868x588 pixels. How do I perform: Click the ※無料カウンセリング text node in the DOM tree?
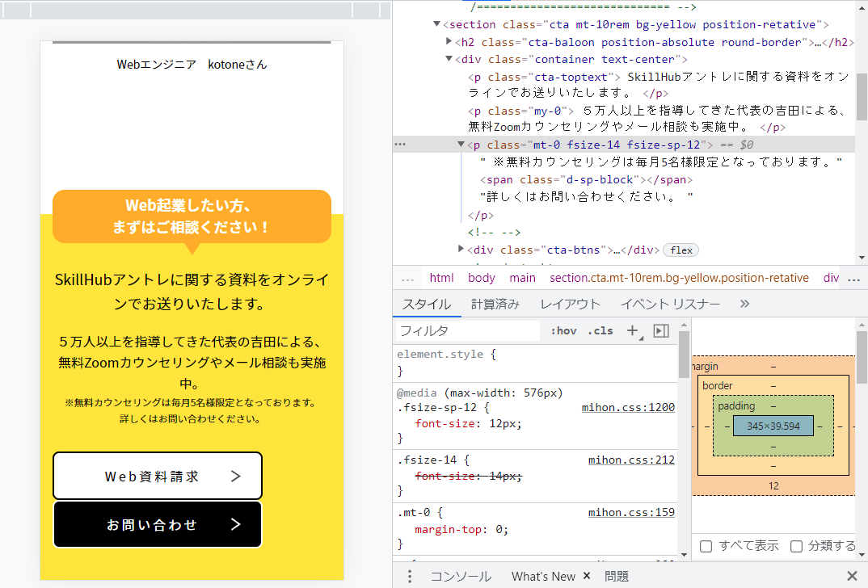click(661, 162)
